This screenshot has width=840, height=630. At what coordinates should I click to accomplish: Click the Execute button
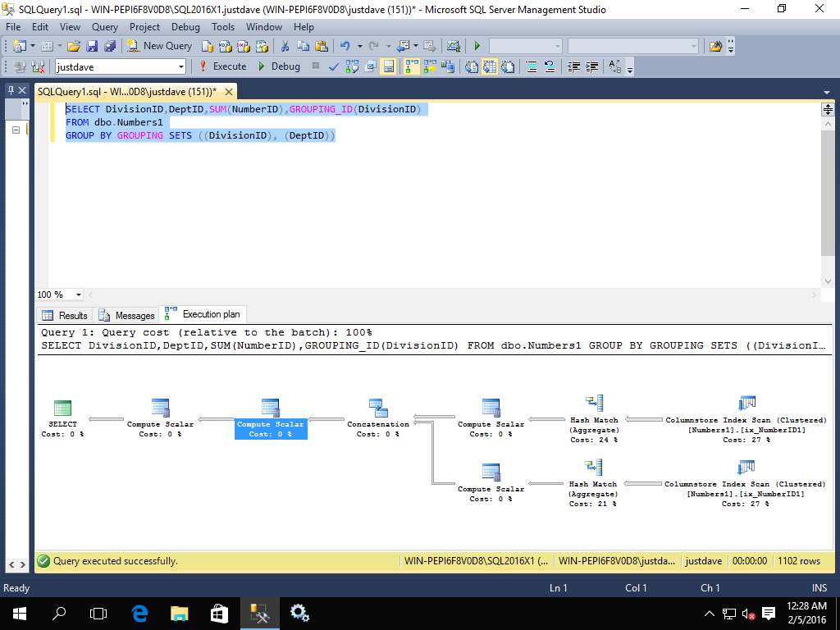click(x=221, y=66)
